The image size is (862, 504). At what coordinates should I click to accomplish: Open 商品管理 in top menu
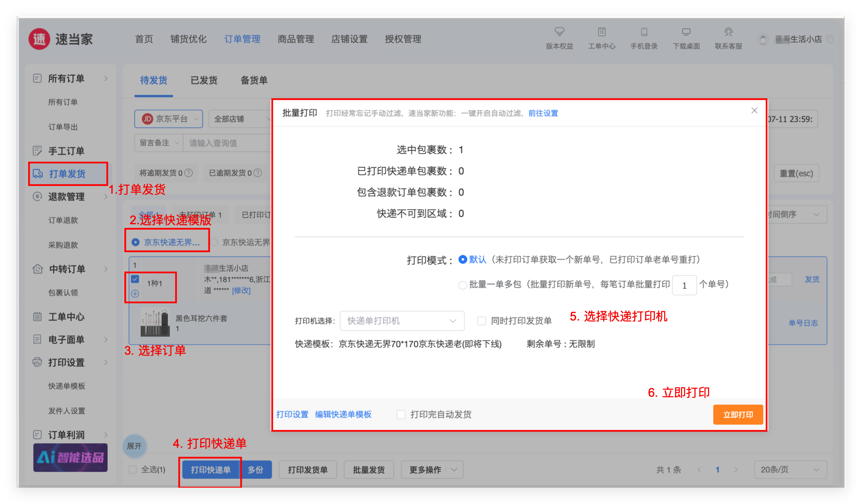pyautogui.click(x=296, y=39)
